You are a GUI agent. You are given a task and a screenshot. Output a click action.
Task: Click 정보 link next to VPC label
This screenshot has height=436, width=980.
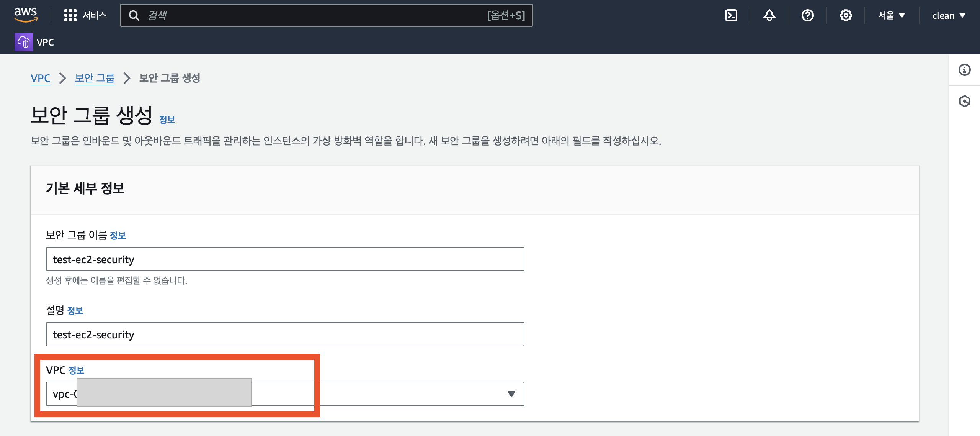tap(76, 370)
